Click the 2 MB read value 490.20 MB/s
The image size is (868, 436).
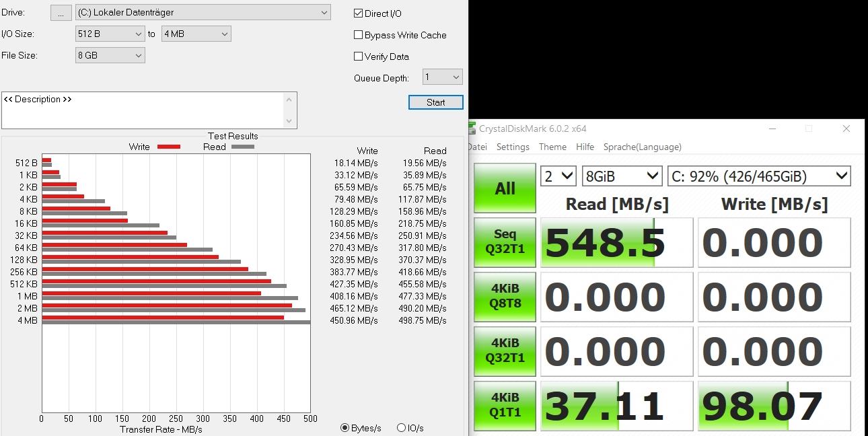point(423,308)
